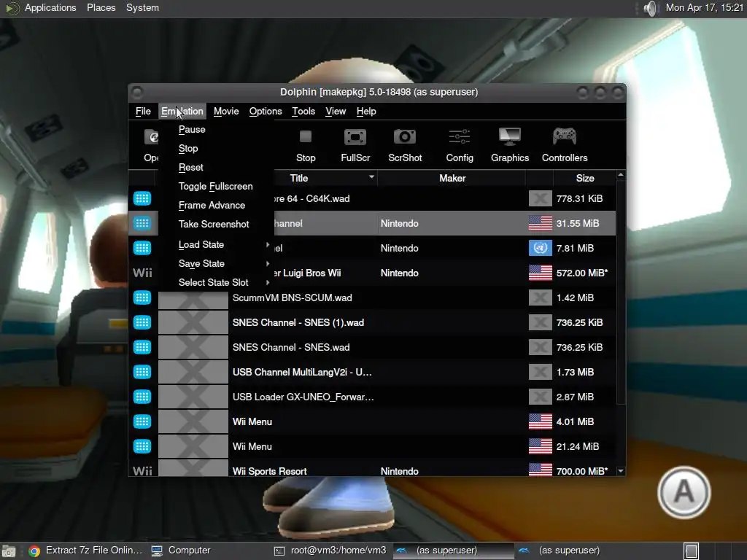Viewport: 747px width, 560px height.
Task: Click scroll down arrow of game list
Action: pos(621,471)
